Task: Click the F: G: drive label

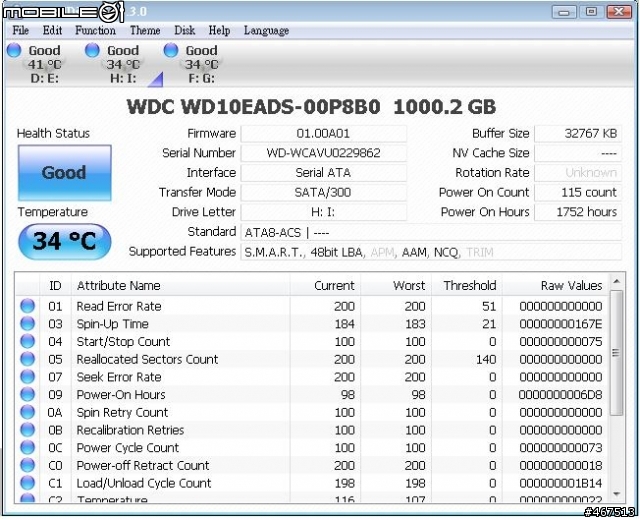Action: (x=202, y=78)
